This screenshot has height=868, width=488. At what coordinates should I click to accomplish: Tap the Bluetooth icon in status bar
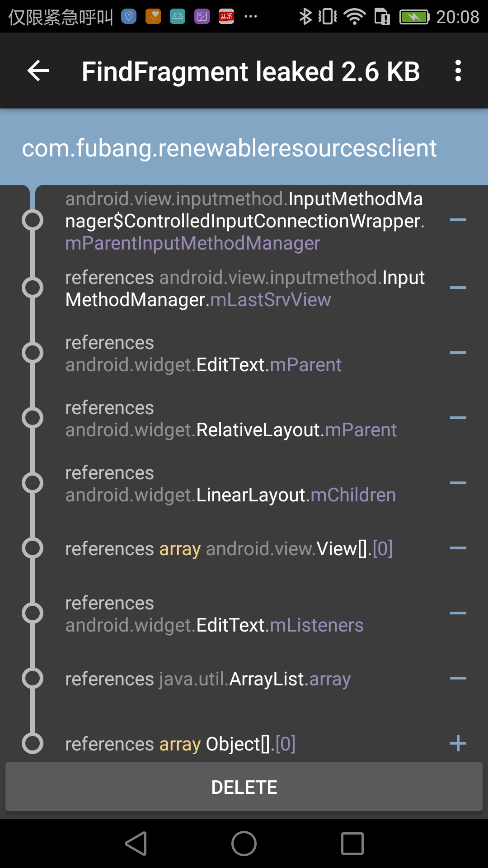[306, 16]
